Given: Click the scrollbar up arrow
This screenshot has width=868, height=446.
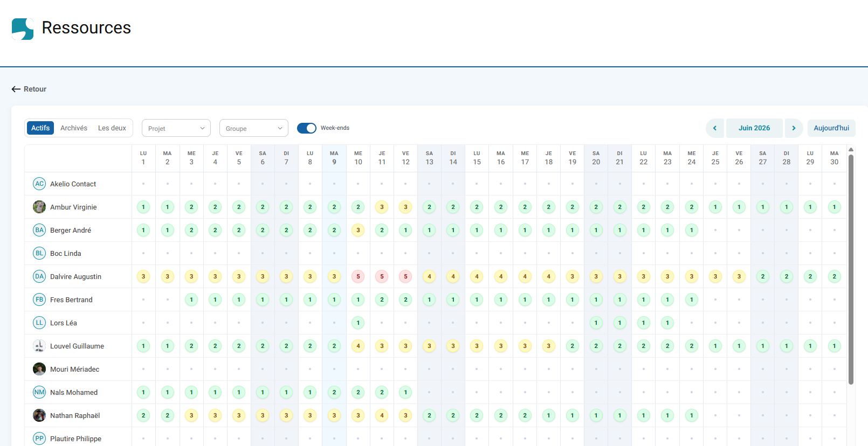Looking at the screenshot, I should click(x=851, y=149).
